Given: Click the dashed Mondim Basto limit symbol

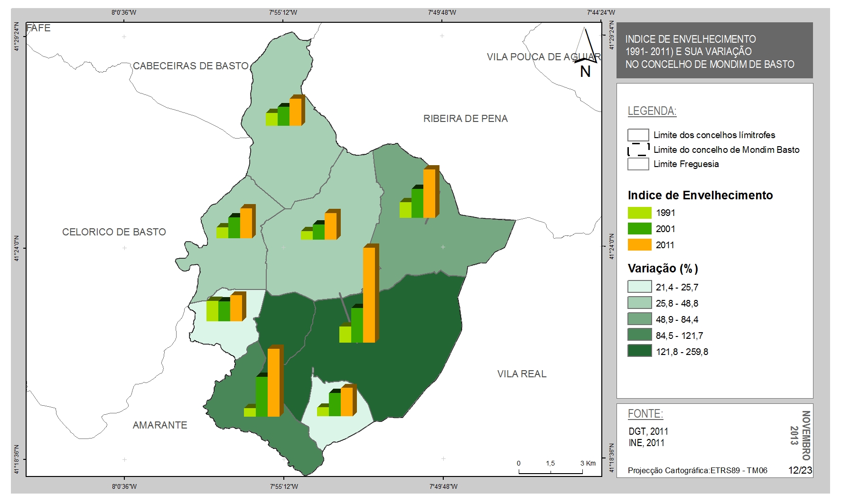Looking at the screenshot, I should [638, 149].
